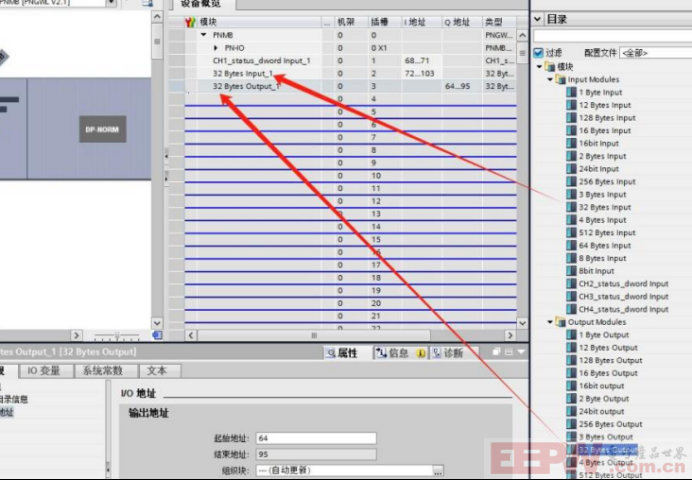The height and width of the screenshot is (480, 692).
Task: Click the zoom overview icon beside the slider
Action: point(157,336)
